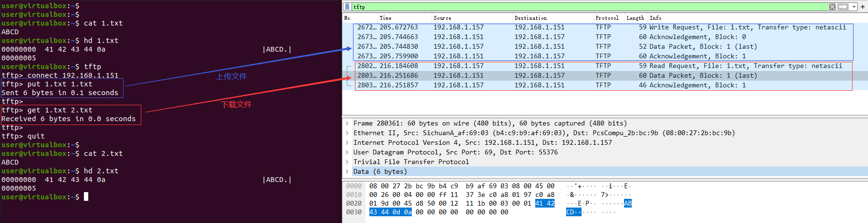Image resolution: width=868 pixels, height=223 pixels.
Task: Click 'hd 1.txt' command in terminal
Action: click(x=101, y=41)
